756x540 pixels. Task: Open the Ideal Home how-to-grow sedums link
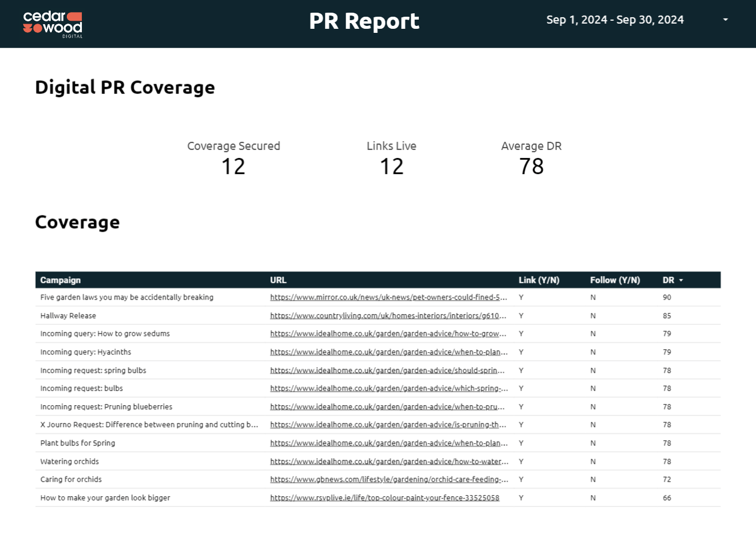pyautogui.click(x=389, y=334)
